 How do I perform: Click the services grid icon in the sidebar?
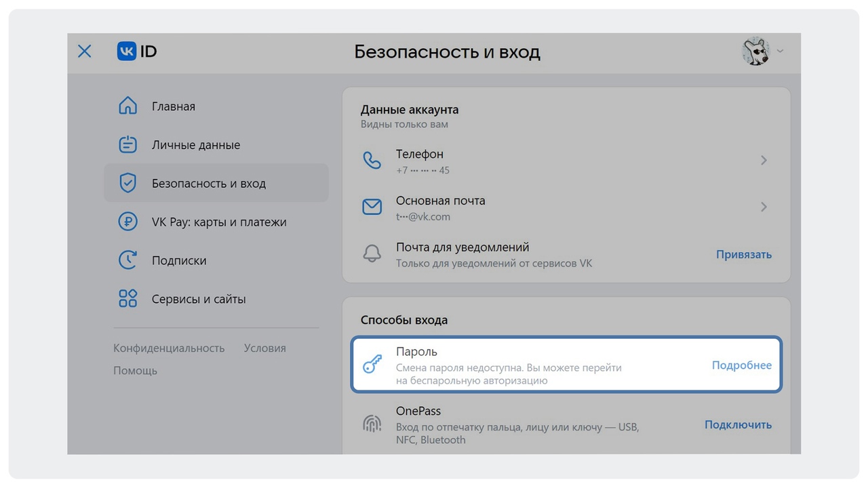coord(127,299)
